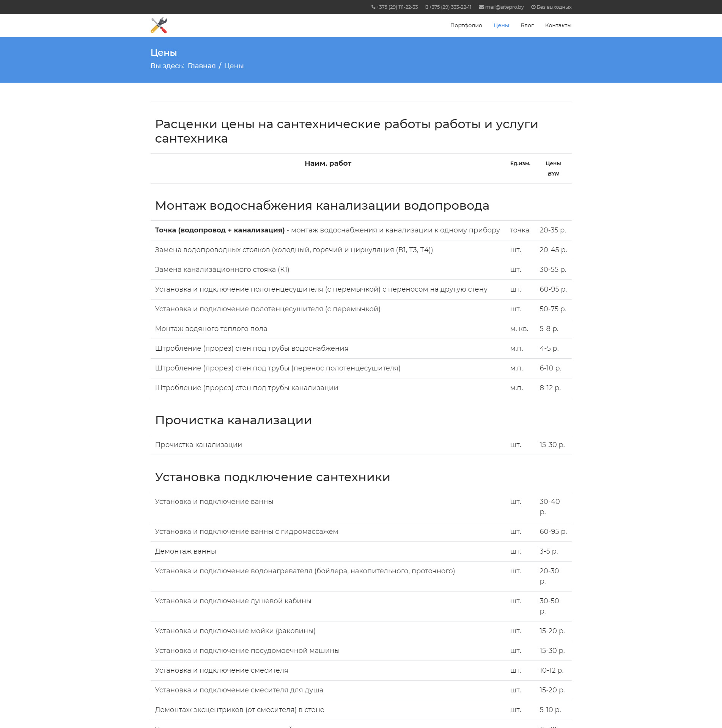Go to the Блог page
The height and width of the screenshot is (728, 722).
click(527, 25)
